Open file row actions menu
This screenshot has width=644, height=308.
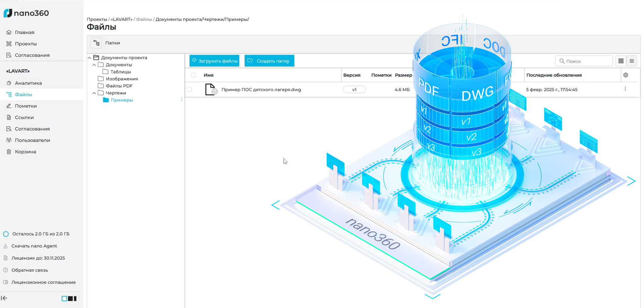625,89
